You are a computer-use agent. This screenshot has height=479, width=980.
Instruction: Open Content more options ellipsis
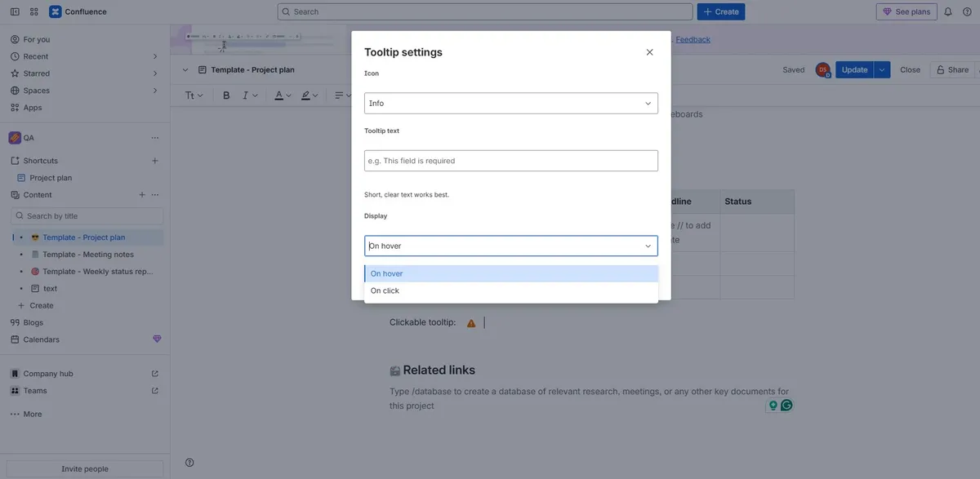click(x=155, y=195)
